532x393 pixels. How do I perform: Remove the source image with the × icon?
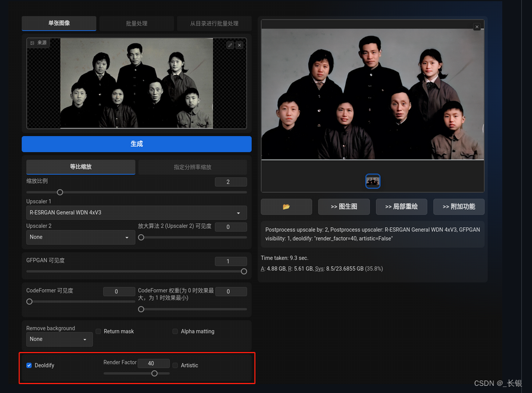pos(240,45)
